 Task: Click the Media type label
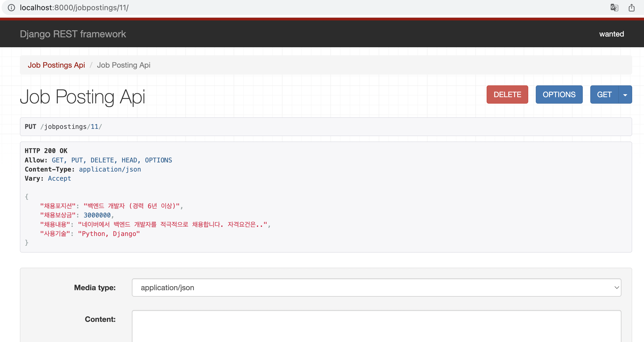tap(95, 288)
